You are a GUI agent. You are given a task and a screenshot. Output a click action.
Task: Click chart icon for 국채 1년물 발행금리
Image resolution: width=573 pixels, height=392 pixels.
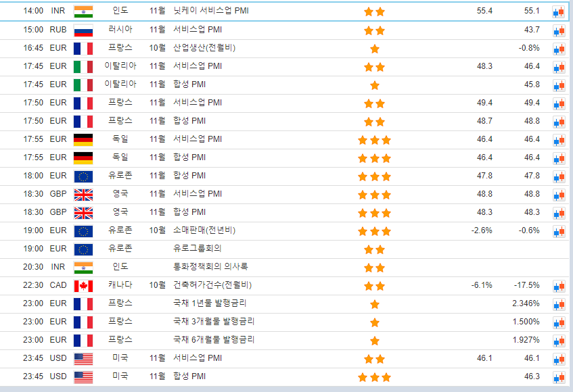point(558,304)
